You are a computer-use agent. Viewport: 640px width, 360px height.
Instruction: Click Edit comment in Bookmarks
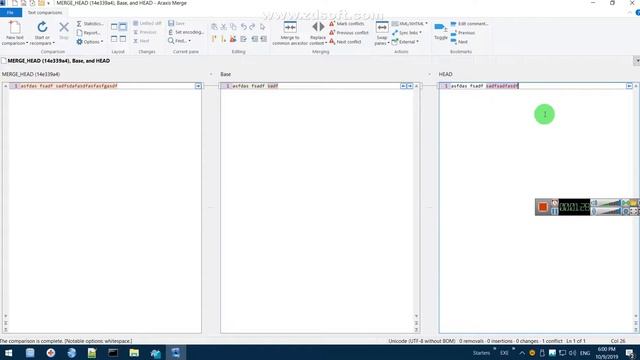click(x=469, y=24)
